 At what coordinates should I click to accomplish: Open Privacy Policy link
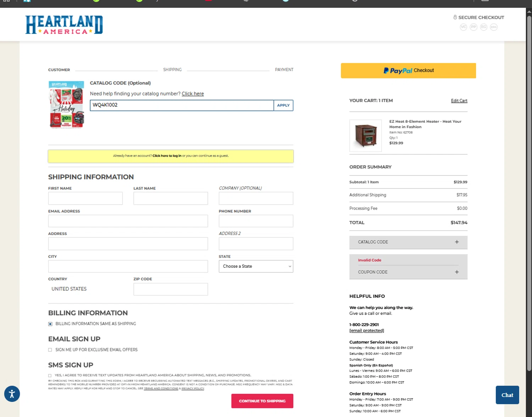[193, 389]
